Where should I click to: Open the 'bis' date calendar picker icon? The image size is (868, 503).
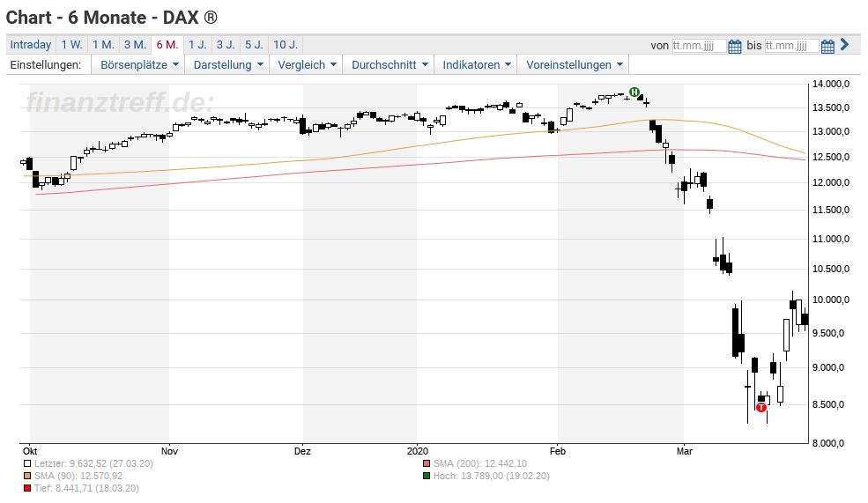pyautogui.click(x=827, y=46)
